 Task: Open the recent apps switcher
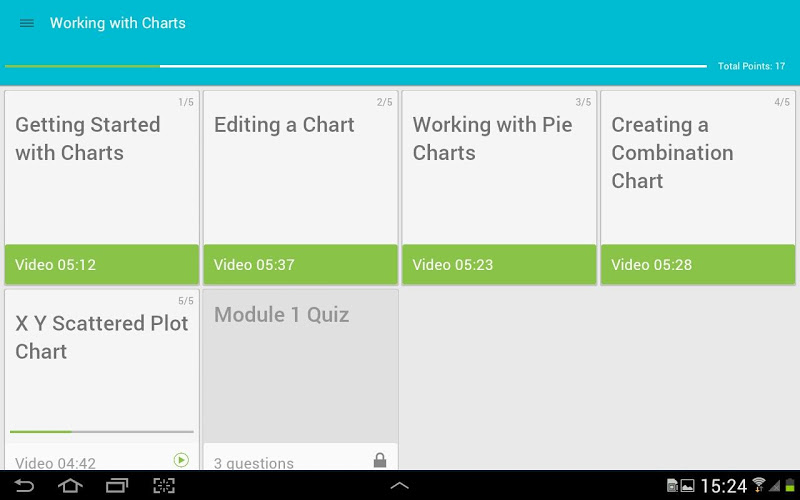pyautogui.click(x=117, y=486)
